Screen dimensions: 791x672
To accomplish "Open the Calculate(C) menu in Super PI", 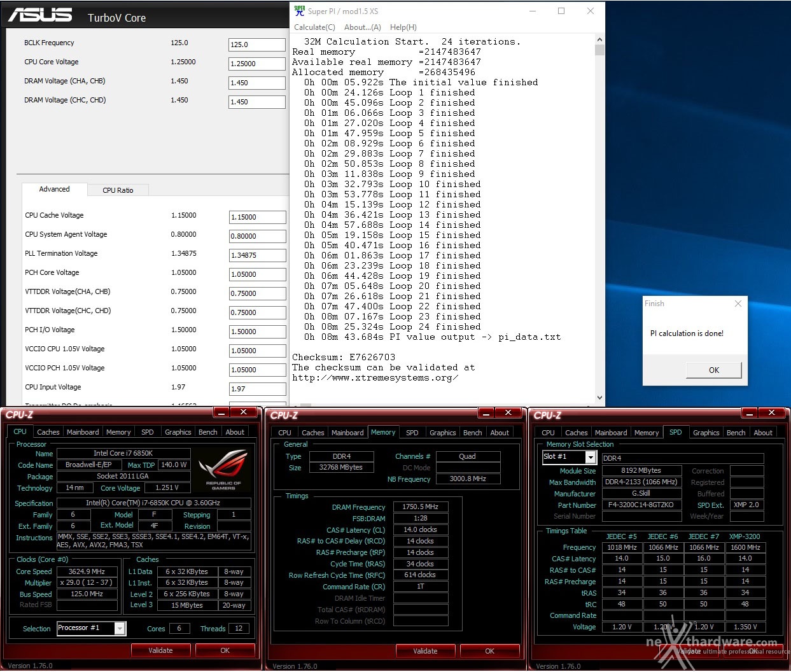I will click(314, 27).
